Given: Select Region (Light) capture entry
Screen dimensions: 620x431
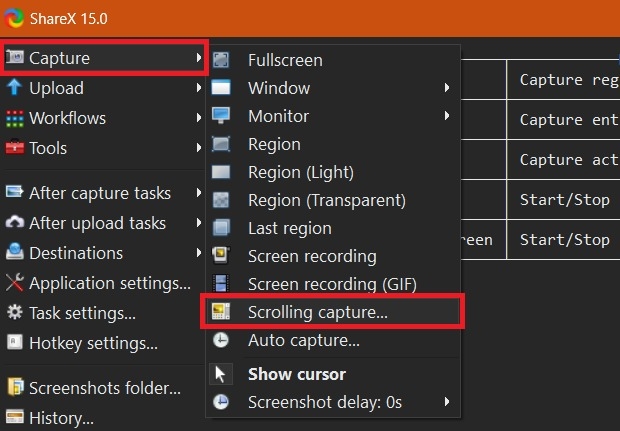Looking at the screenshot, I should click(x=333, y=172).
